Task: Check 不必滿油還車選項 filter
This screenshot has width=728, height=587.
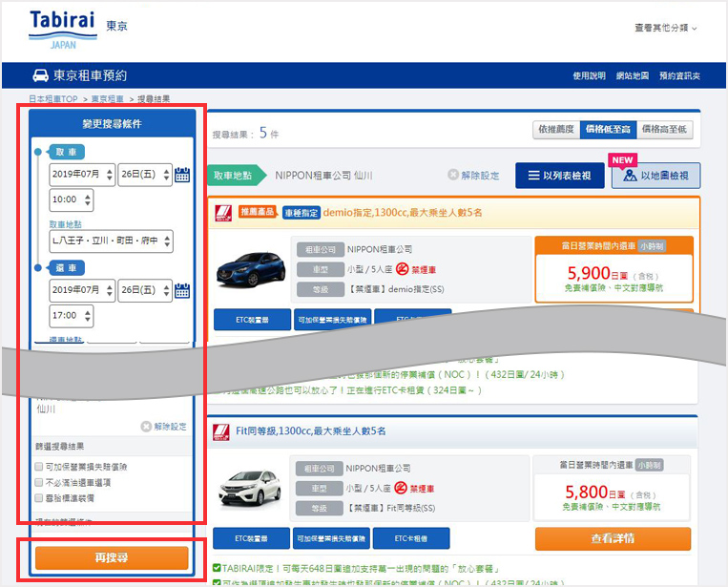Action: 39,482
